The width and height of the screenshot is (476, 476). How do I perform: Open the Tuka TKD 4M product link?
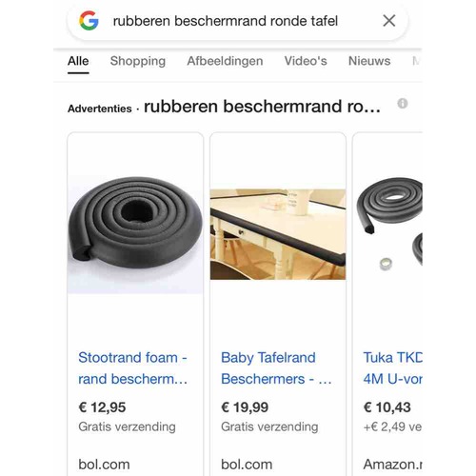pos(393,368)
